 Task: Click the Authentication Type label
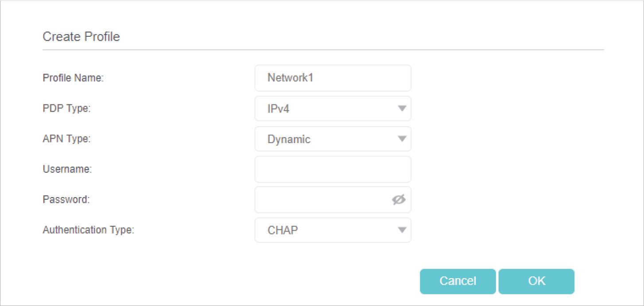tap(88, 230)
